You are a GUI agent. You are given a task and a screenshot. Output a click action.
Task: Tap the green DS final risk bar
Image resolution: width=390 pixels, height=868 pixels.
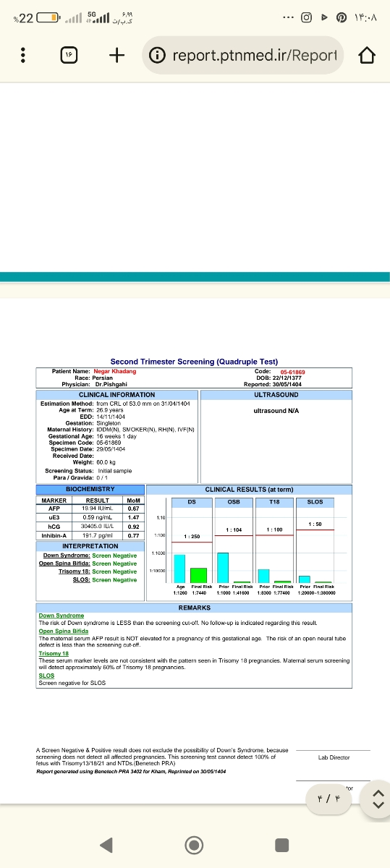pyautogui.click(x=198, y=575)
